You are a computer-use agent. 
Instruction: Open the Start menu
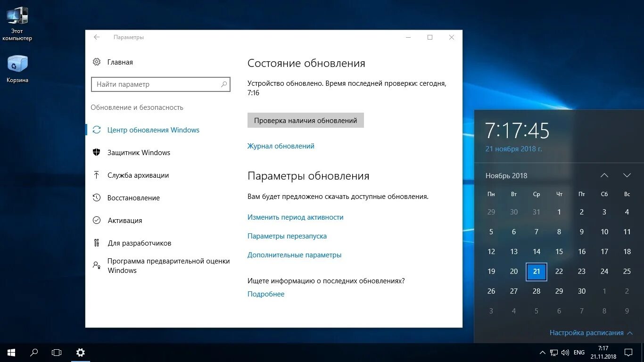(10, 352)
